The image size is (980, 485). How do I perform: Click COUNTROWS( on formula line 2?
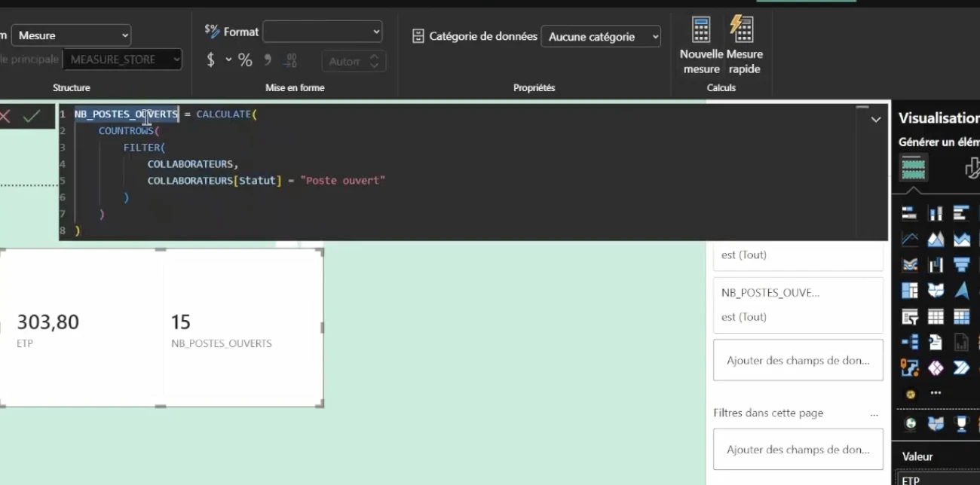pyautogui.click(x=129, y=131)
